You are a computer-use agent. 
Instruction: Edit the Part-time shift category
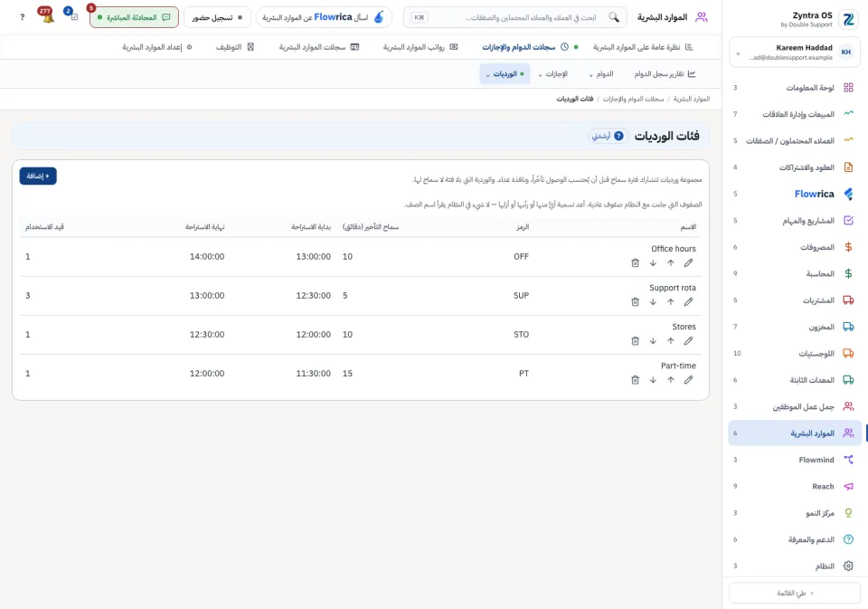point(688,380)
